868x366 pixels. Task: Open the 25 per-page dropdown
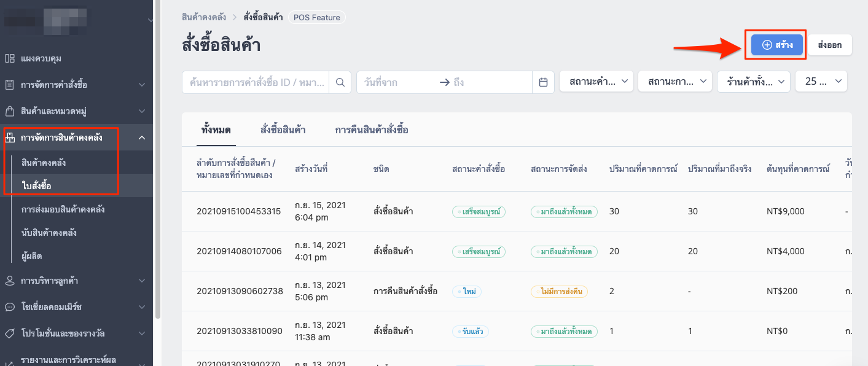[821, 81]
